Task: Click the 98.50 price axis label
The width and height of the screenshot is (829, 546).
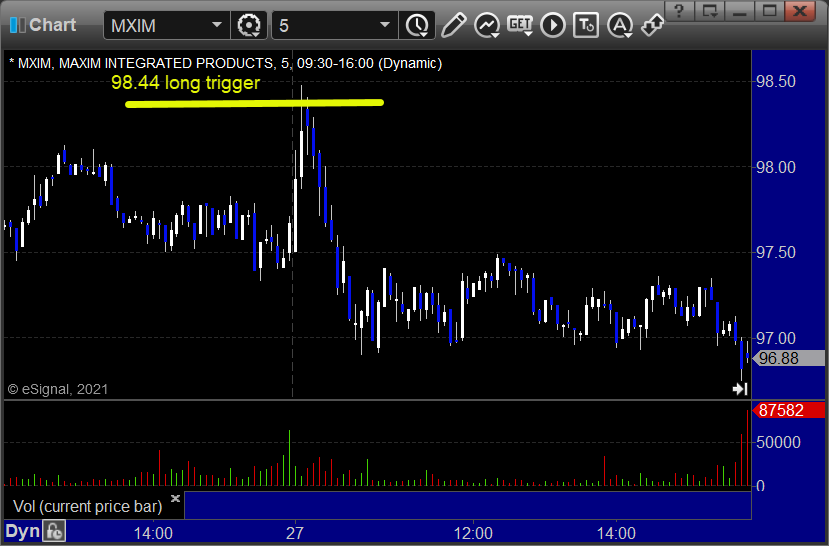Action: pyautogui.click(x=776, y=81)
